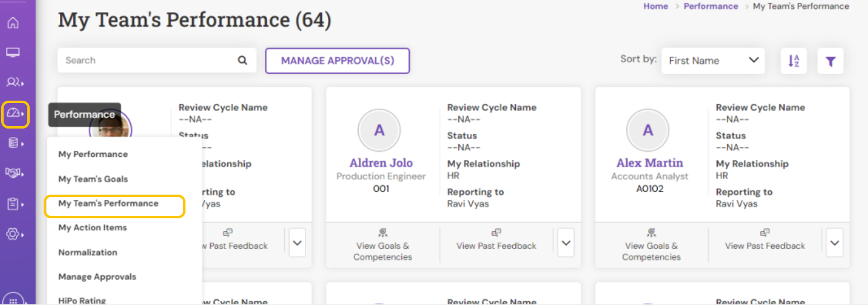Select My Team's Goals menu item
868x305 pixels.
(93, 179)
